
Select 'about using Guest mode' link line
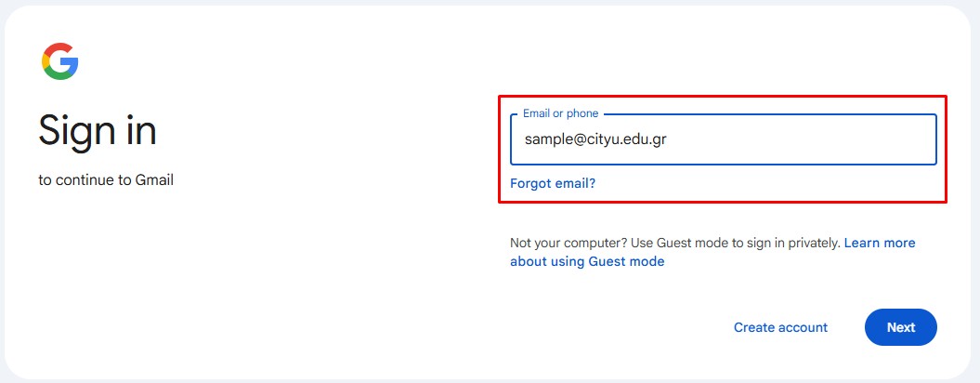point(587,261)
